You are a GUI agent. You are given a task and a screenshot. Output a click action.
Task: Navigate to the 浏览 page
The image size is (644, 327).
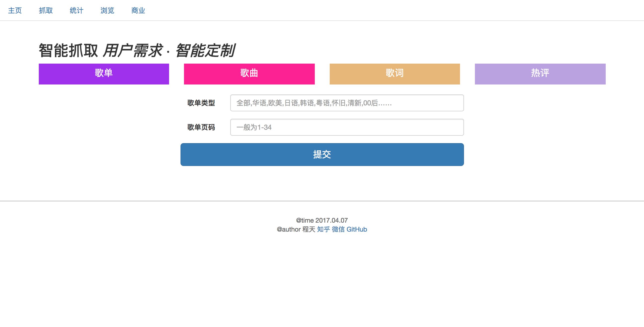107,10
